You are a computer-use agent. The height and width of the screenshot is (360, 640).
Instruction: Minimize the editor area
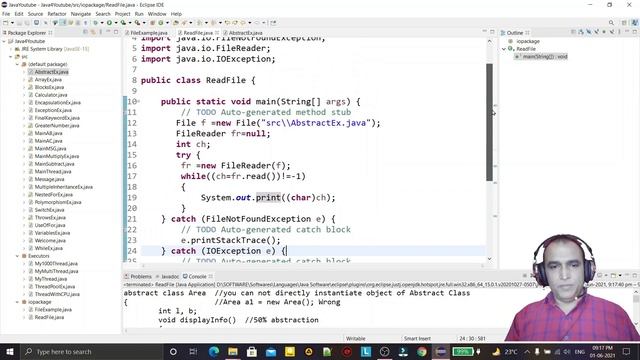tap(484, 31)
